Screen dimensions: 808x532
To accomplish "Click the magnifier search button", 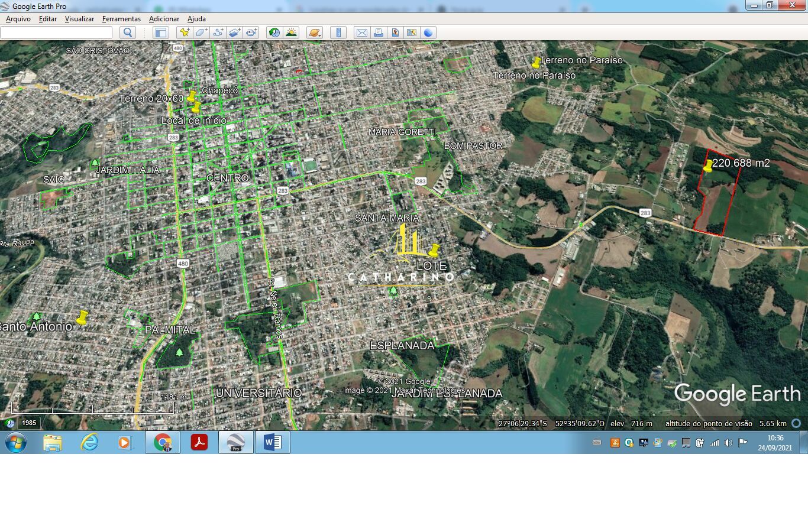I will [x=127, y=33].
